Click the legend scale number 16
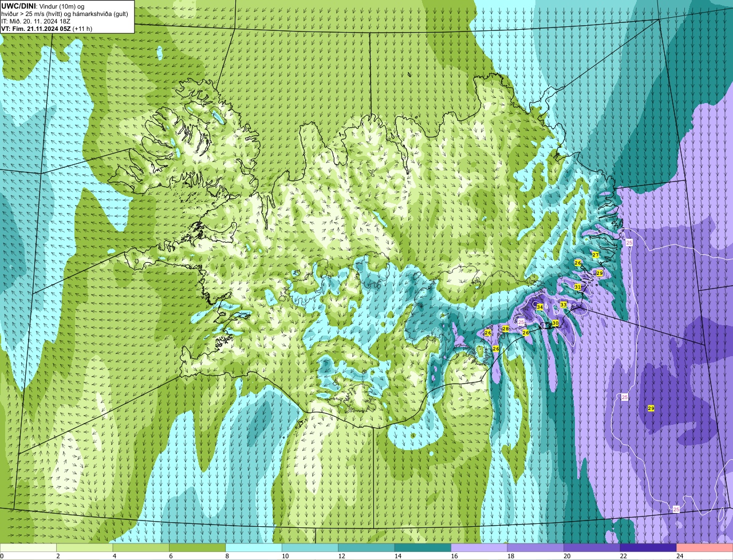 point(454,556)
